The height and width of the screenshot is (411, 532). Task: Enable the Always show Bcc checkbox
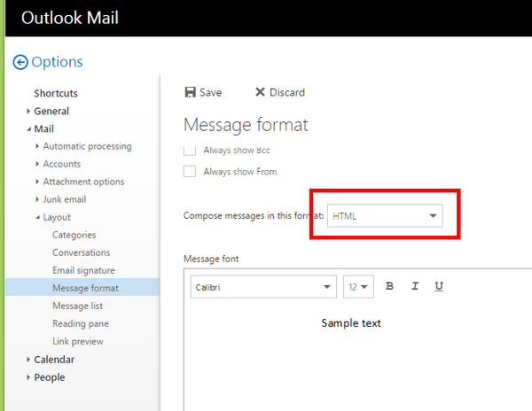tap(190, 151)
